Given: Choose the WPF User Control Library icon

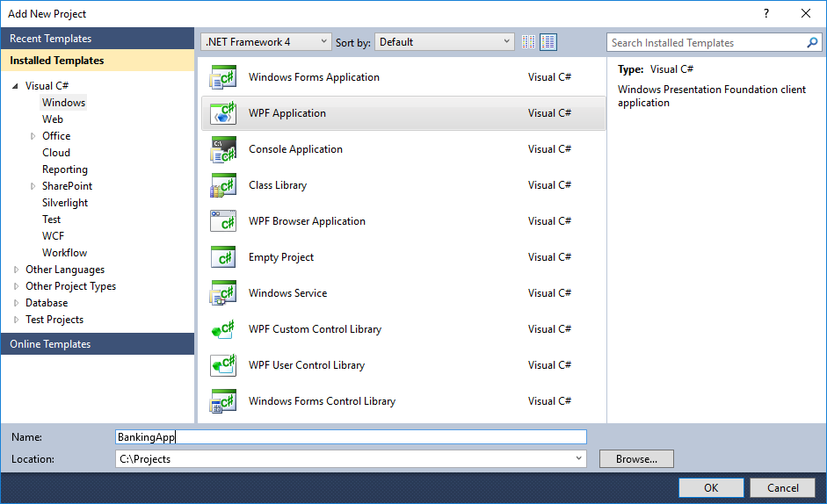Looking at the screenshot, I should click(223, 365).
